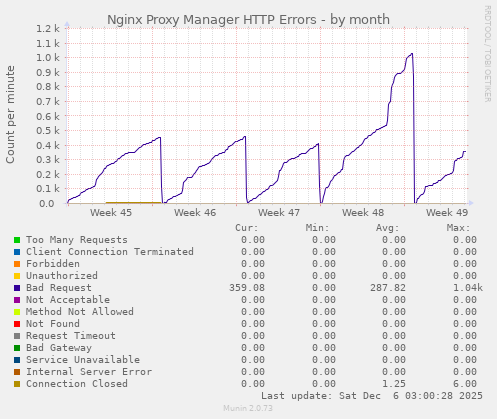This screenshot has height=419, width=497.
Task: Click the Bad Gateway legend label
Action: point(59,348)
